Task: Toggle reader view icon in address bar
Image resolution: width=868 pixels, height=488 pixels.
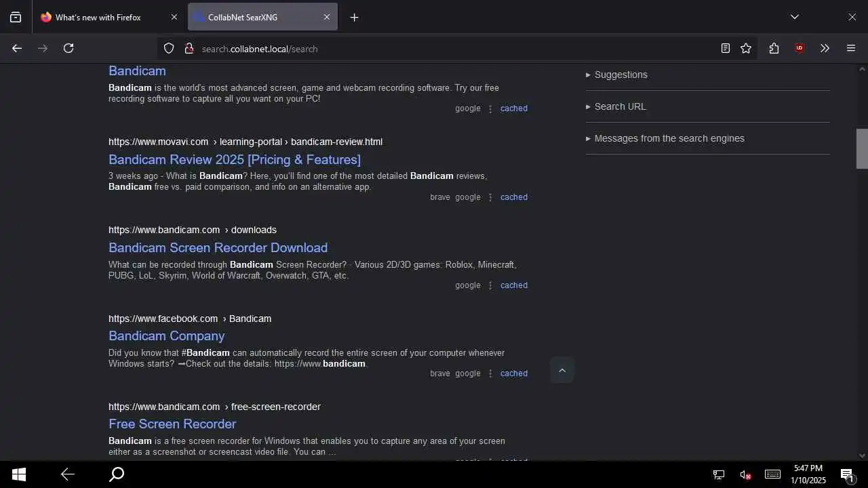Action: tap(725, 48)
